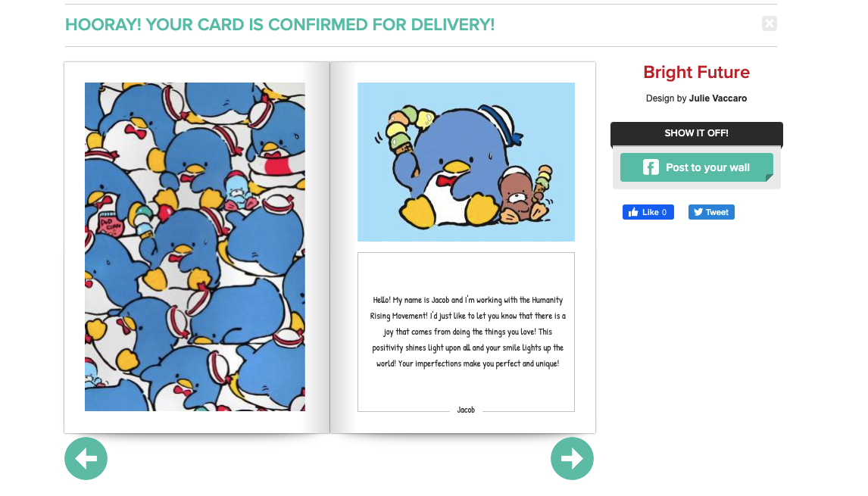Close the confirmation dialog with the X
The height and width of the screenshot is (496, 868).
click(769, 23)
